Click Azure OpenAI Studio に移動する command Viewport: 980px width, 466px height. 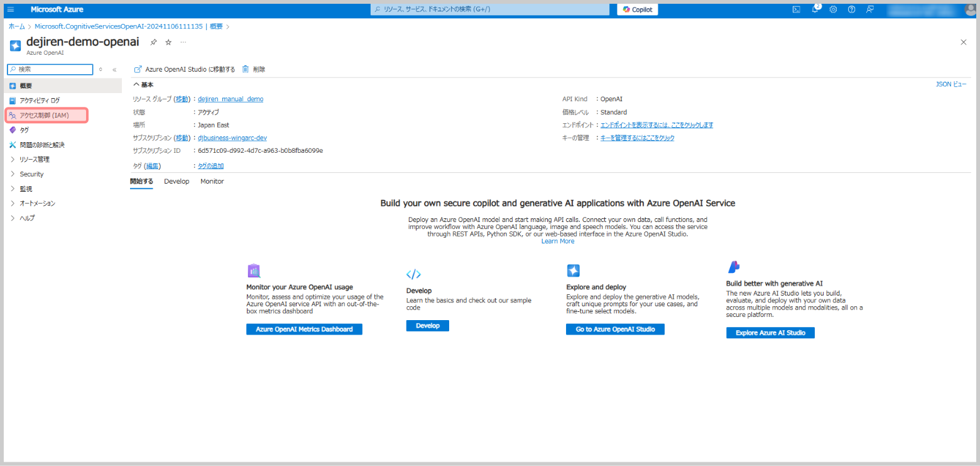(185, 69)
